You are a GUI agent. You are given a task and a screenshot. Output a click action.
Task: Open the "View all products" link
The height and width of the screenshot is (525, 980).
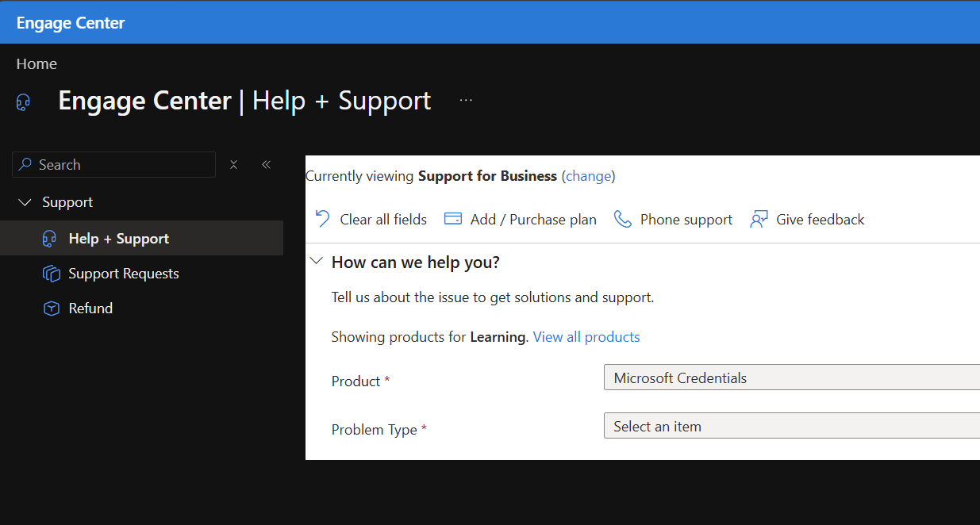tap(586, 337)
